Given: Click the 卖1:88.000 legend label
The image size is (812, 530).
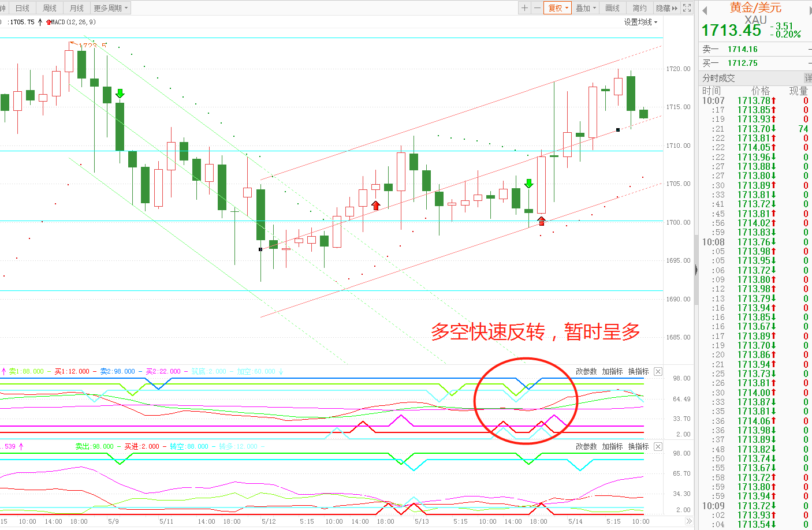Looking at the screenshot, I should 26,371.
